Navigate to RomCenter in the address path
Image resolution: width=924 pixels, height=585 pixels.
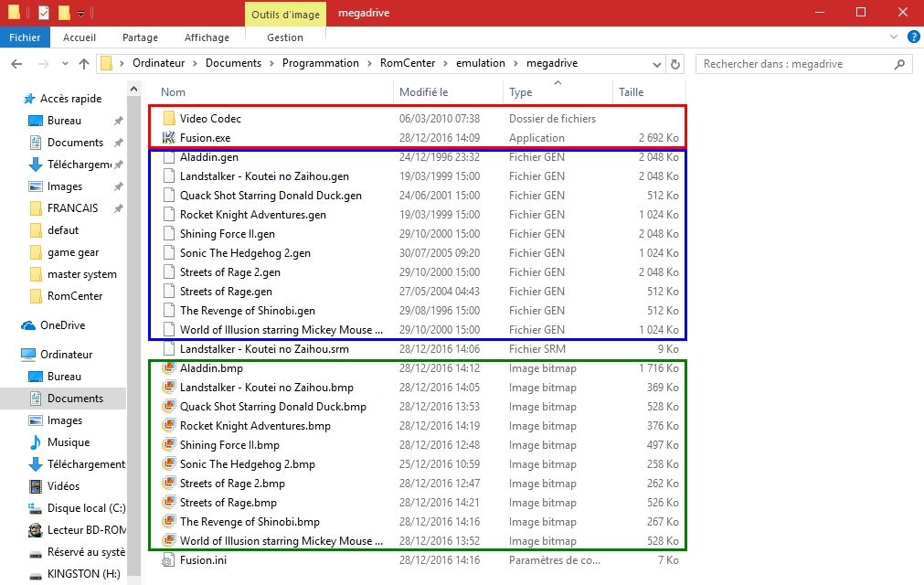click(x=408, y=63)
